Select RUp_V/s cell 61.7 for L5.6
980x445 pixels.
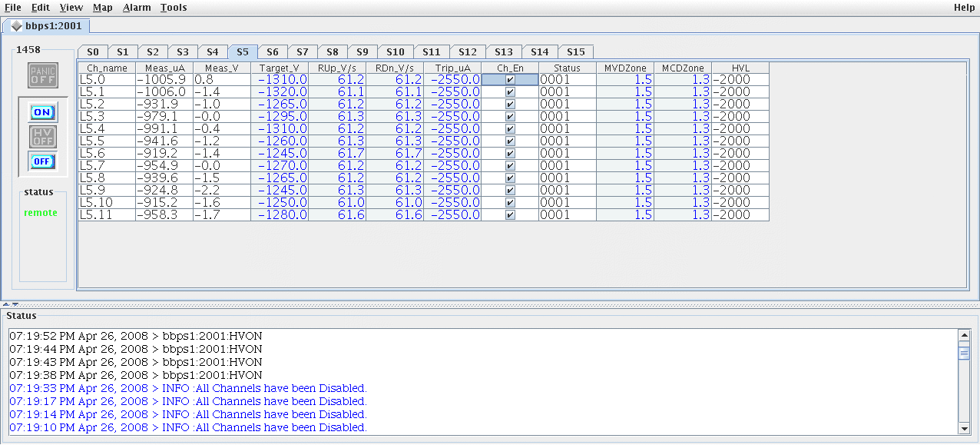tap(337, 154)
